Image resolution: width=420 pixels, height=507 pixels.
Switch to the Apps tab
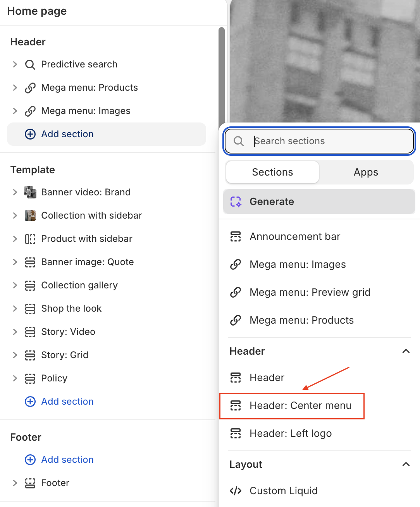pos(365,172)
